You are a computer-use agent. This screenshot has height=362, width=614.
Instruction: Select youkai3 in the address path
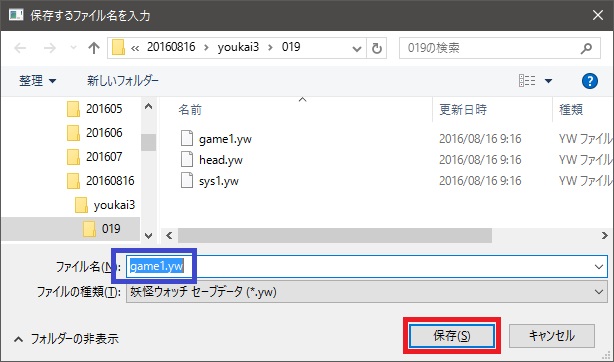click(x=238, y=47)
